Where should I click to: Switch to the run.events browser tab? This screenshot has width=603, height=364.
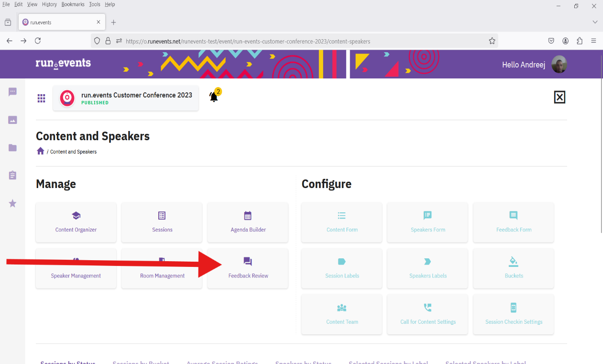click(x=62, y=22)
